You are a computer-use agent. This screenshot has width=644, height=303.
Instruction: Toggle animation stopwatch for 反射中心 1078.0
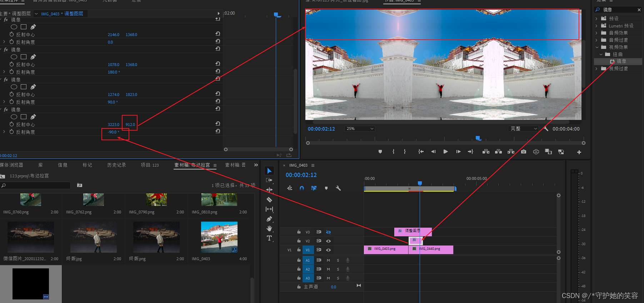pos(12,64)
